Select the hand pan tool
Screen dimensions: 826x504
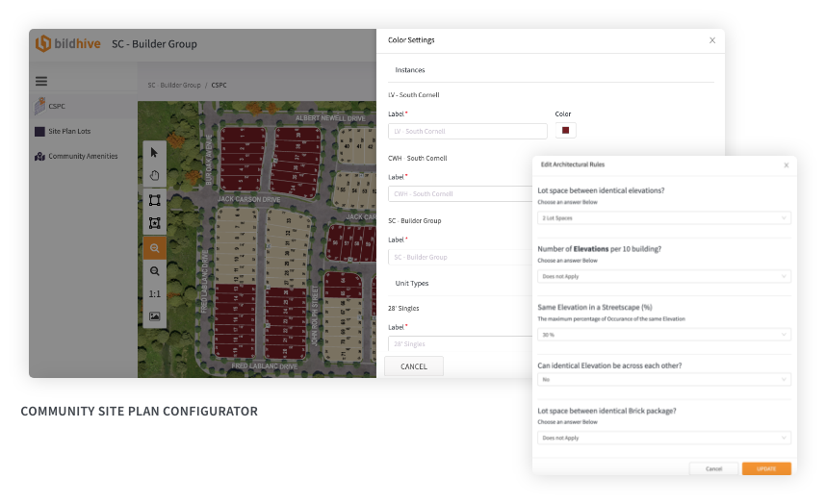(154, 176)
